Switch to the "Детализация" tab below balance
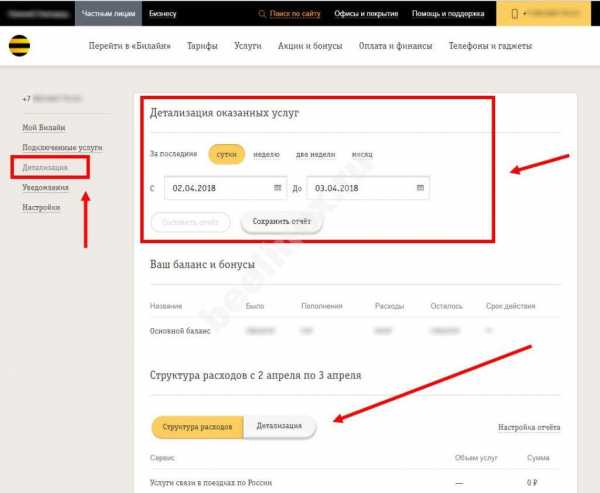The width and height of the screenshot is (600, 493). (x=279, y=427)
